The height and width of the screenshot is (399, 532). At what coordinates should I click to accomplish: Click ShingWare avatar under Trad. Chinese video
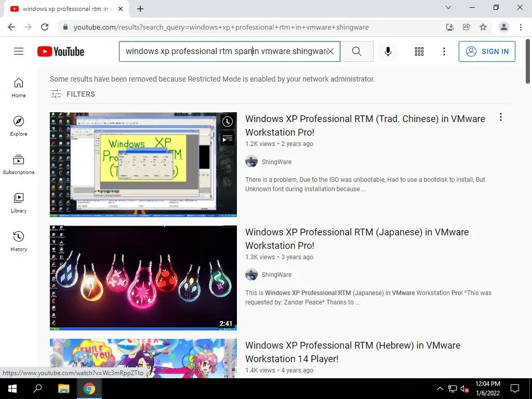[x=251, y=162]
